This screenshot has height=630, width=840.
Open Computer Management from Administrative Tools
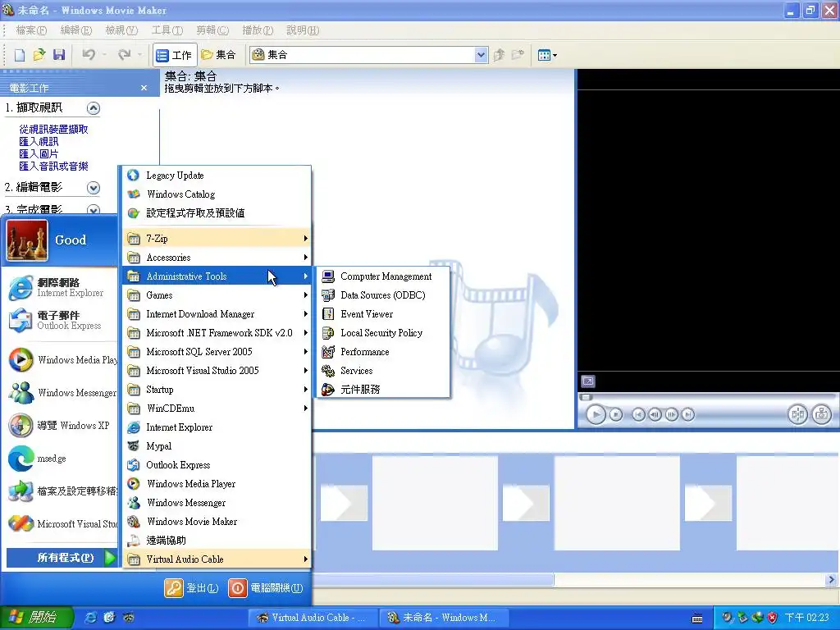383,276
